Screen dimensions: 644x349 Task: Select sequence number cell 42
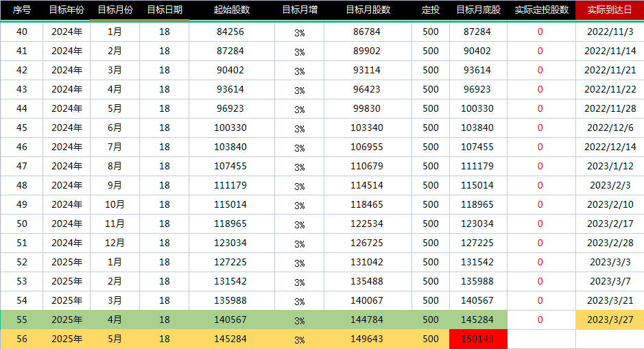pos(21,70)
